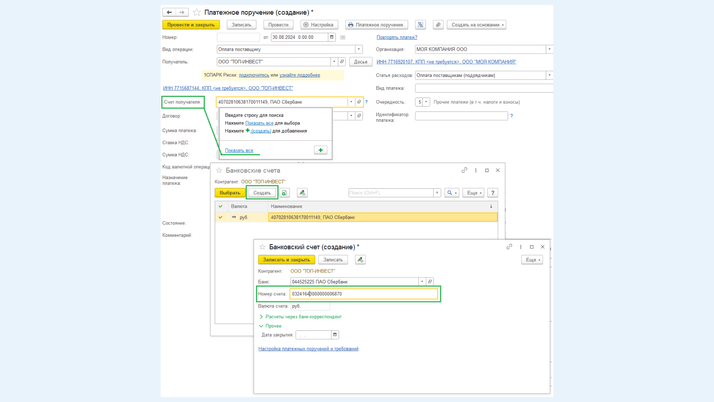Open the Еще menu in Банковский счет window

click(532, 260)
